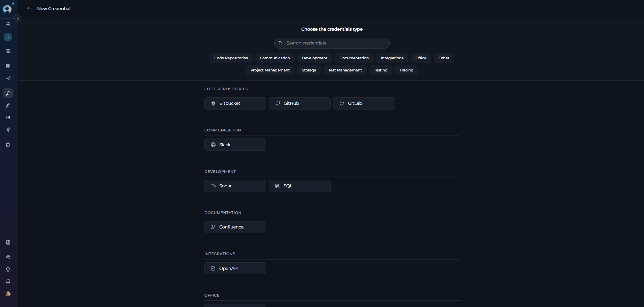Image resolution: width=644 pixels, height=307 pixels.
Task: Choose the Sonar credential type
Action: (235, 186)
